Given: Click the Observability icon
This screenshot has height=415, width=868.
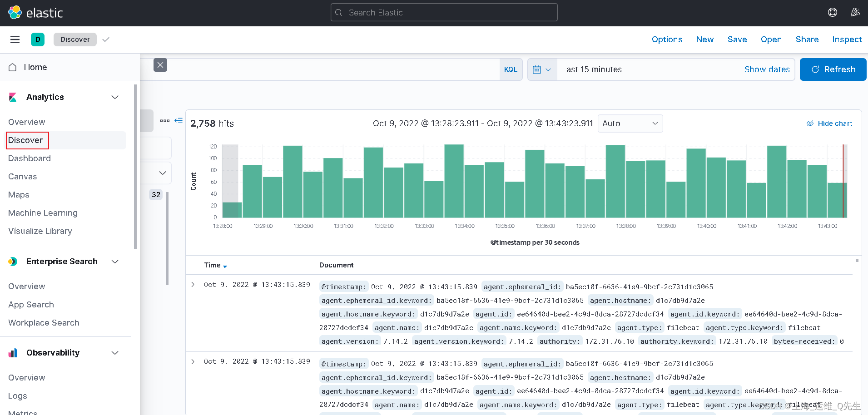Looking at the screenshot, I should pyautogui.click(x=13, y=353).
